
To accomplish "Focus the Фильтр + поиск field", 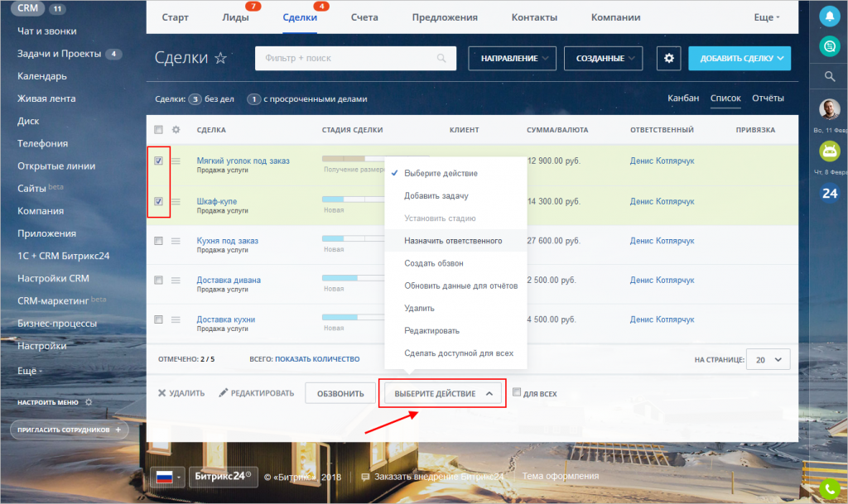I will tap(355, 58).
